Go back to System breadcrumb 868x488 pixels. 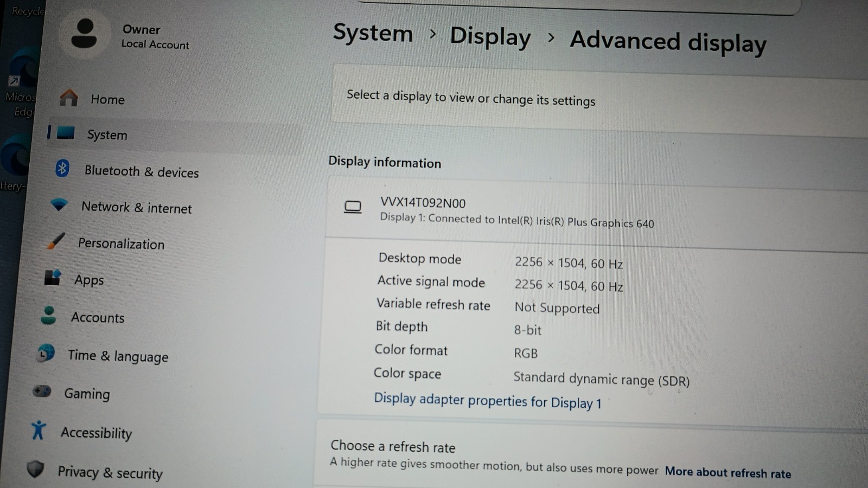[x=373, y=33]
